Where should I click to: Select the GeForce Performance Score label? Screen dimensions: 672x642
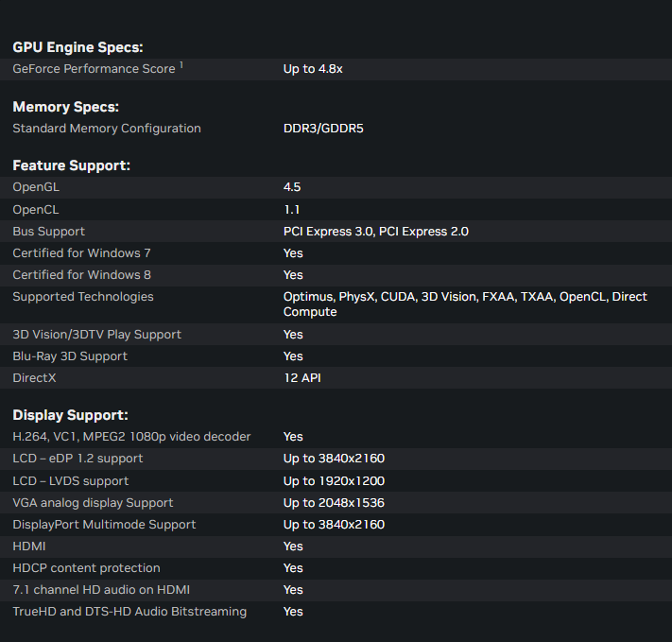tap(94, 69)
